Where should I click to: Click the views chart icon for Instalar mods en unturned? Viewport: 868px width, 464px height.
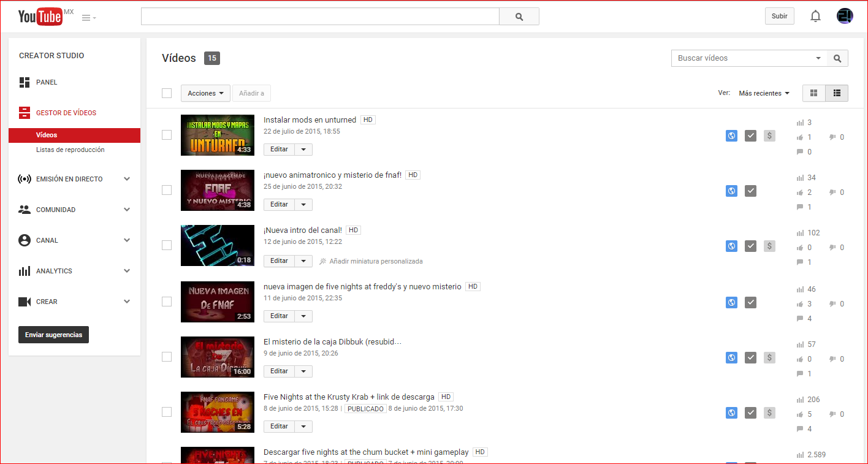800,123
